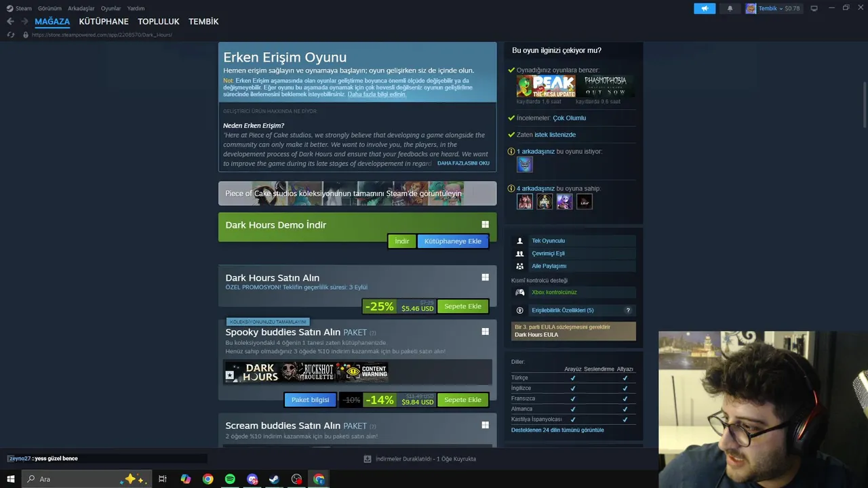Click the help question mark beside Erişilebilirlik Özellikleri
Screen dimensions: 868x488
[628, 310]
